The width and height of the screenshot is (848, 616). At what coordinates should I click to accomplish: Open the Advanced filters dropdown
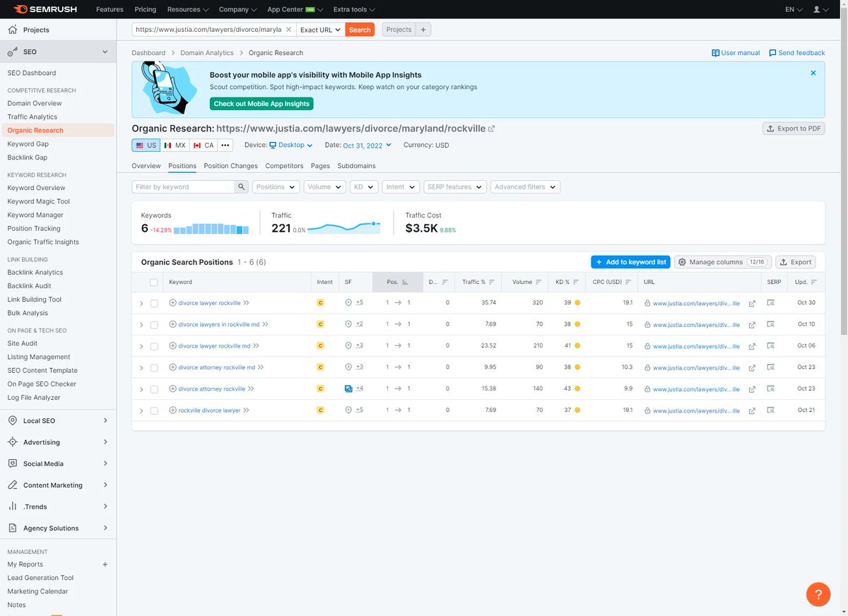525,187
